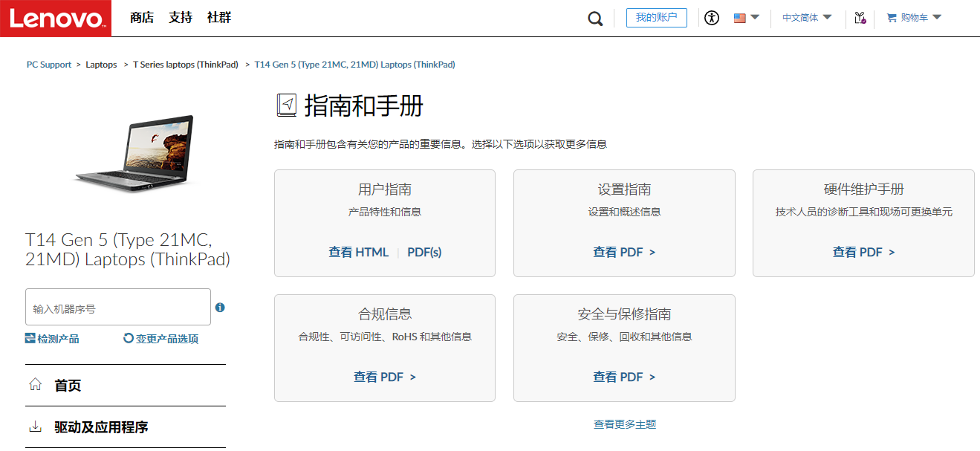This screenshot has width=980, height=451.
Task: Click the US flag region icon
Action: click(739, 18)
